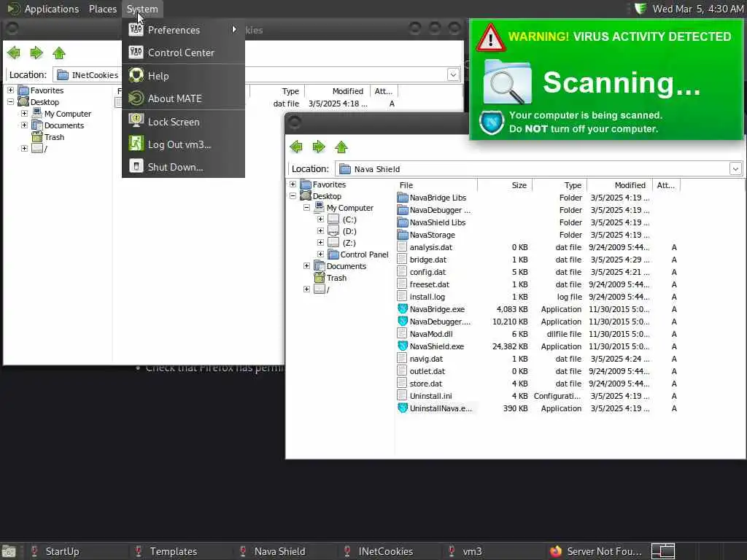
Task: Choose About MATE menu entry
Action: [x=183, y=98]
